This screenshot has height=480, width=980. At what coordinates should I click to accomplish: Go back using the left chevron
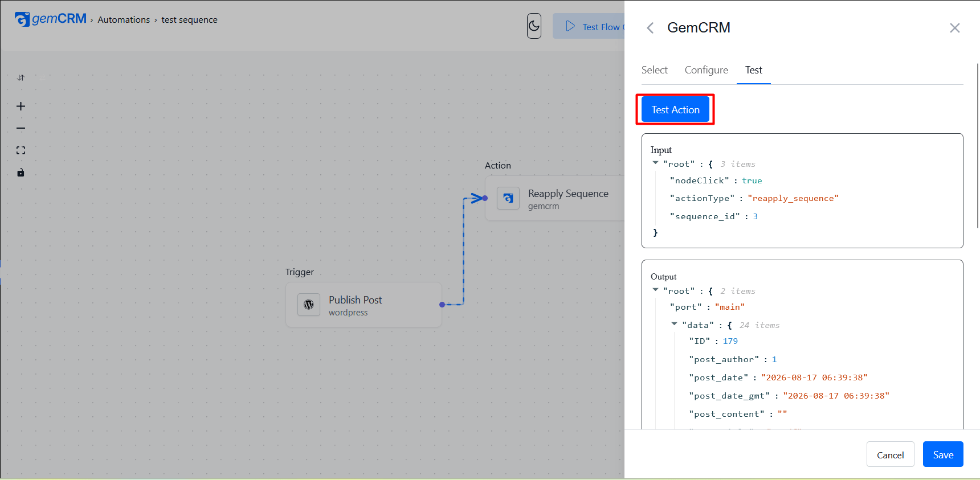pyautogui.click(x=650, y=28)
